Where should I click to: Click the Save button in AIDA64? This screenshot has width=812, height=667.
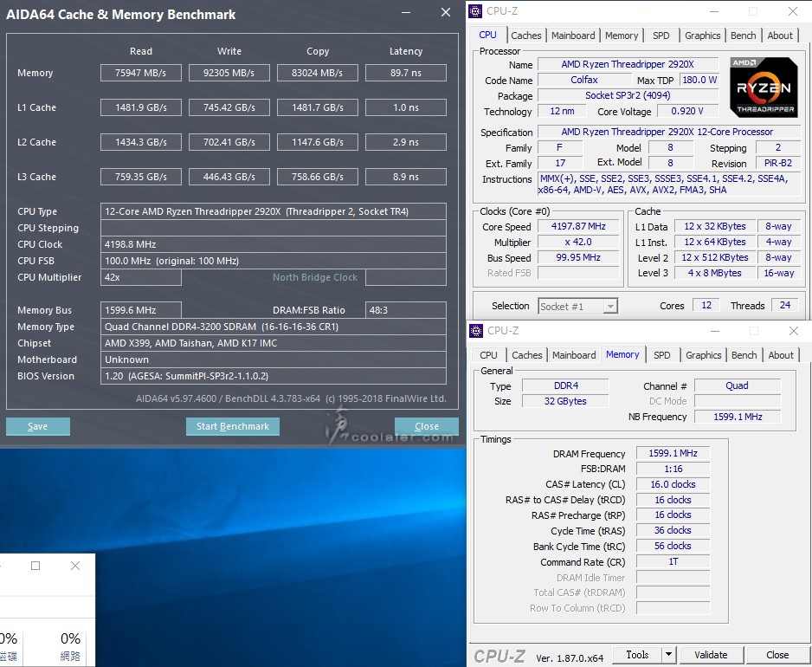(x=38, y=426)
